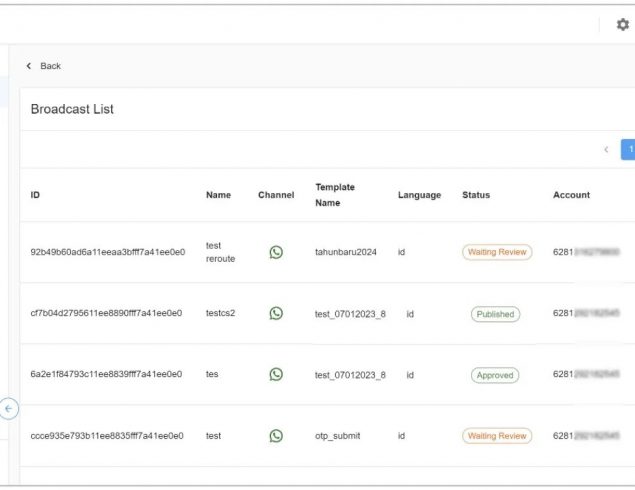Image resolution: width=635 pixels, height=490 pixels.
Task: Click the Status column header
Action: point(477,195)
